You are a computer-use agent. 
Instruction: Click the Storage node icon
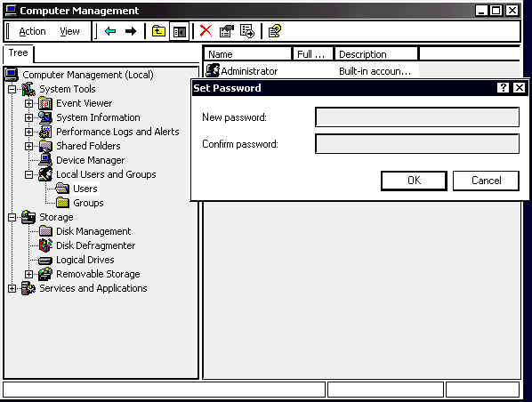coord(28,217)
